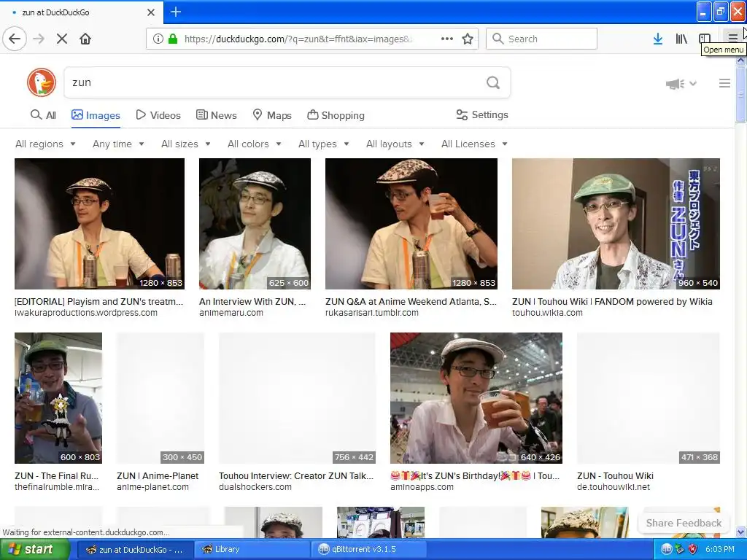Image resolution: width=747 pixels, height=560 pixels.
Task: Open the animemaru 625 × 600 image
Action: 255,224
